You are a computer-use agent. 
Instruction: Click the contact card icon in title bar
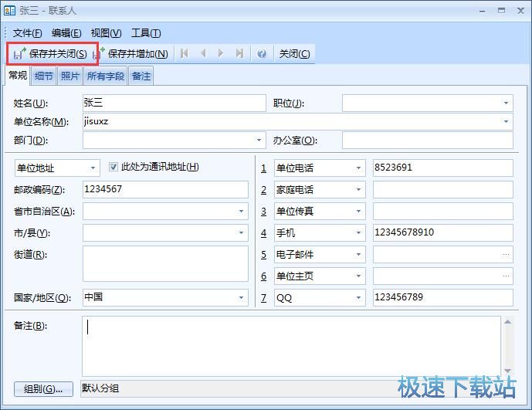click(x=9, y=11)
